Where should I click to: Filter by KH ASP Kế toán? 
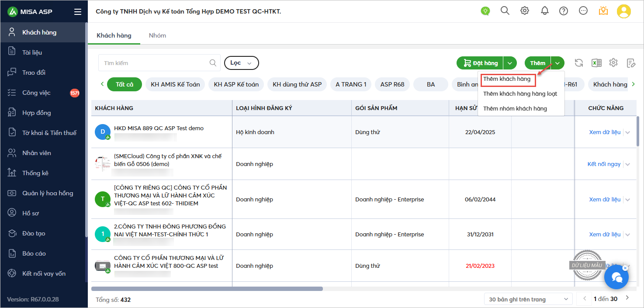point(236,84)
